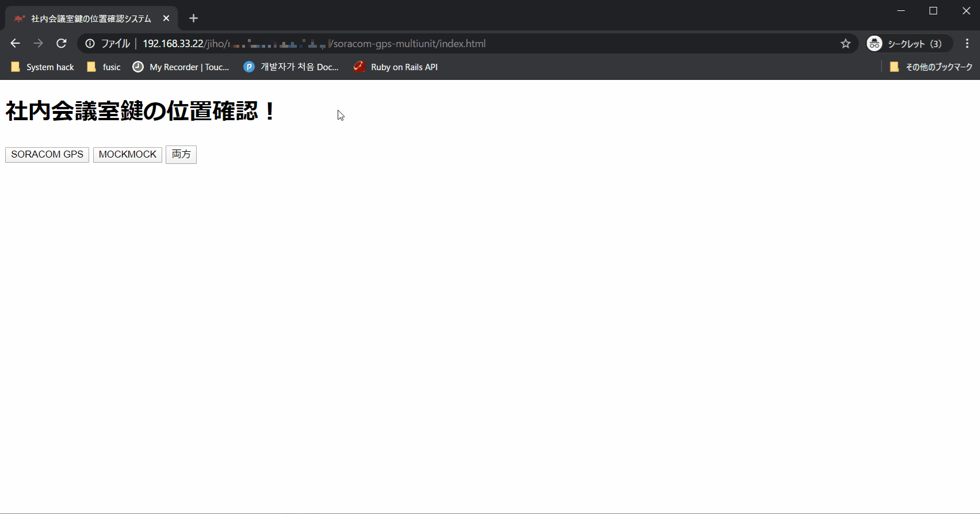The width and height of the screenshot is (980, 514).
Task: Click the address bar URL field
Action: coord(460,44)
